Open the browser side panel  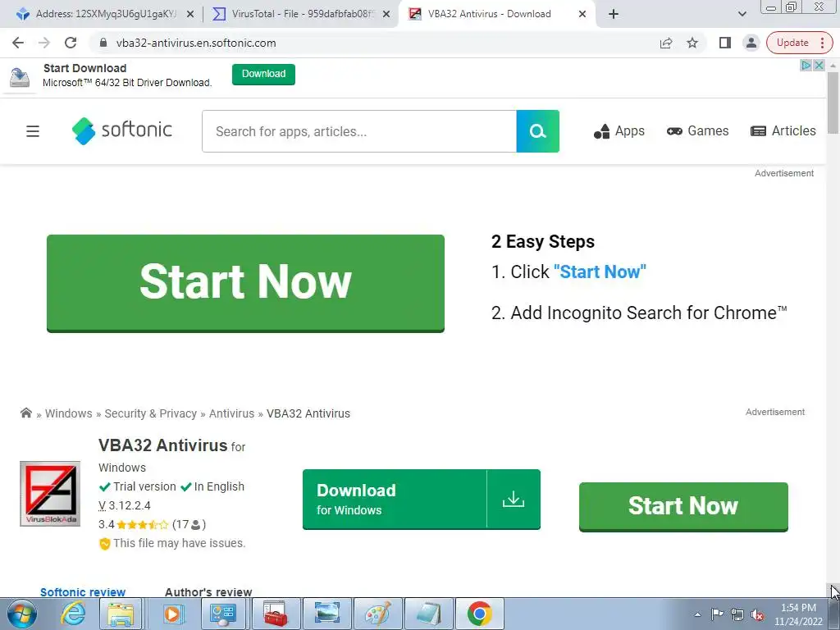click(x=725, y=43)
